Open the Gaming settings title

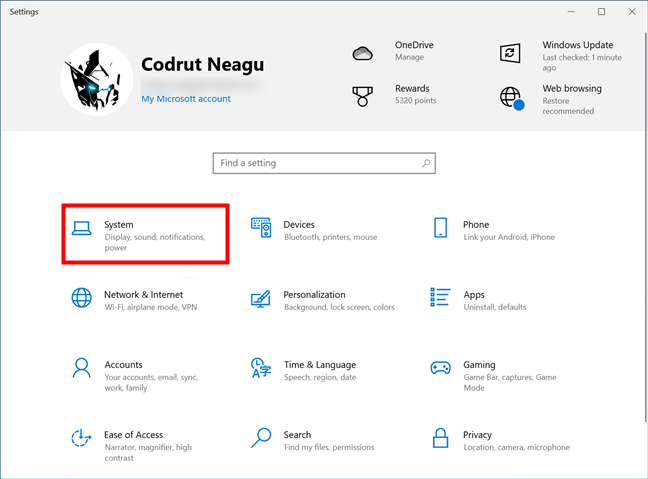tap(479, 365)
